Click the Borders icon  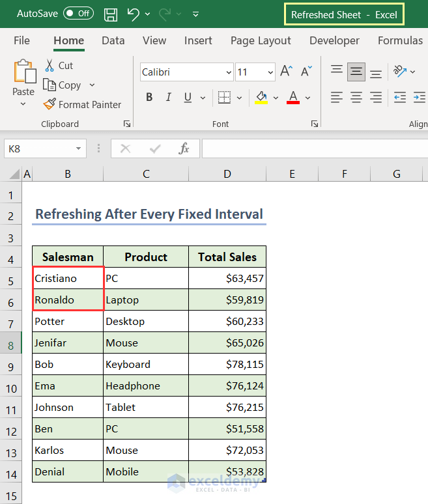click(x=224, y=98)
